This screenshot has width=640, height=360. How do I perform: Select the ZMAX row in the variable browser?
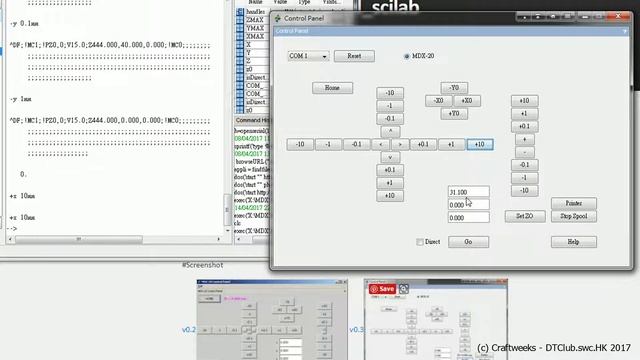click(x=253, y=20)
